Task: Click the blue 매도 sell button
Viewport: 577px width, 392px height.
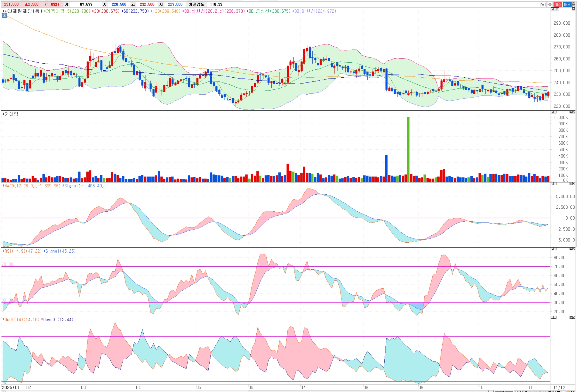Action: [567, 4]
